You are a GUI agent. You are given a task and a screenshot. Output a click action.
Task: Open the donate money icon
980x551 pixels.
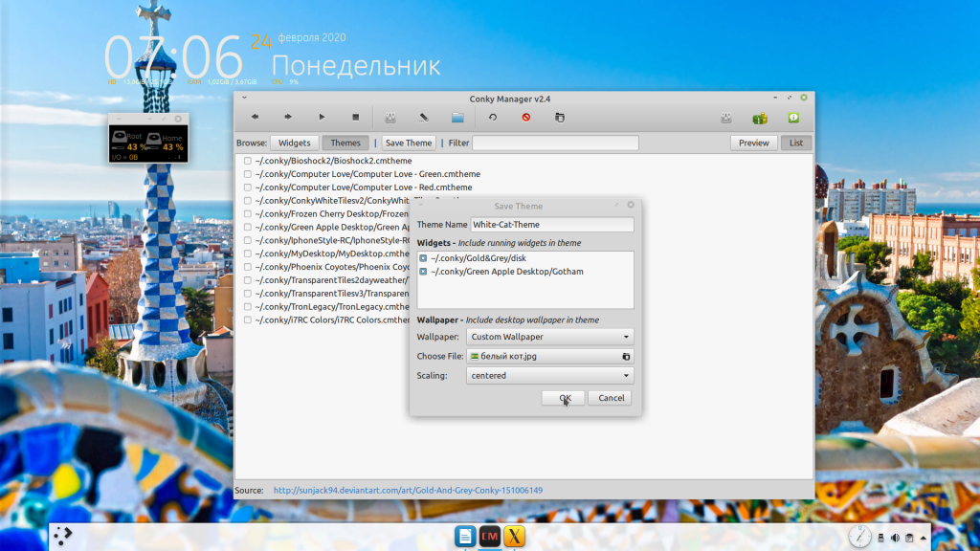point(760,118)
